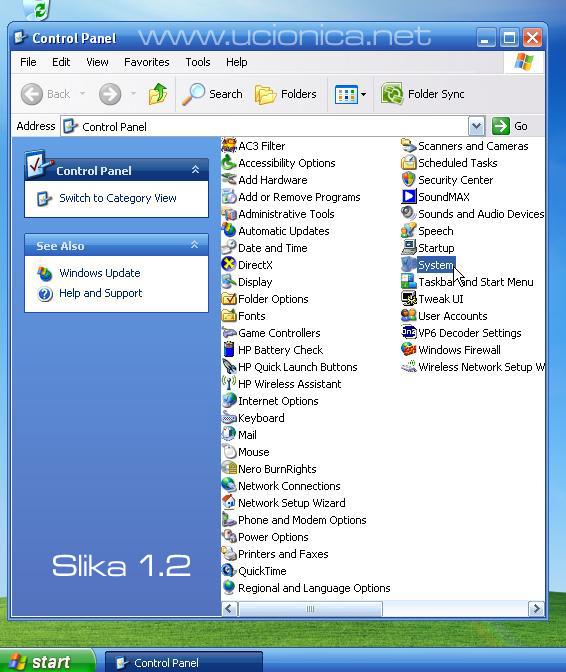Open Power Options icon
This screenshot has height=672, width=566.
tap(229, 537)
